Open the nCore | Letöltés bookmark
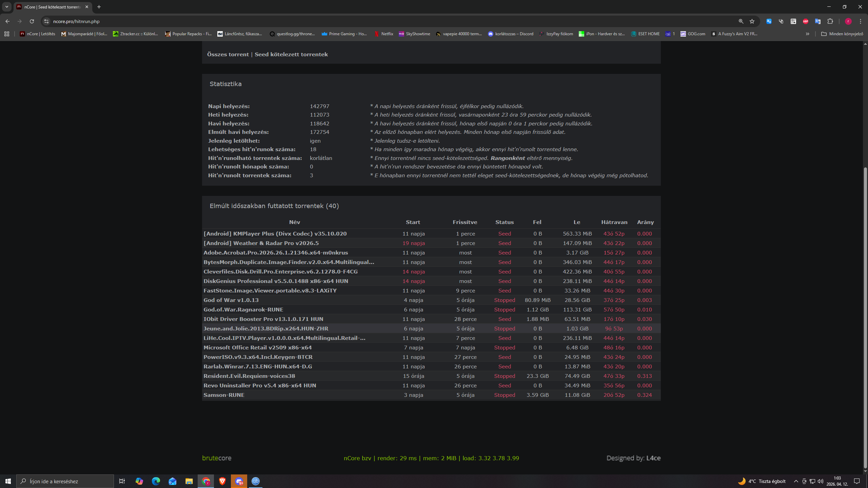This screenshot has width=868, height=488. coord(38,34)
